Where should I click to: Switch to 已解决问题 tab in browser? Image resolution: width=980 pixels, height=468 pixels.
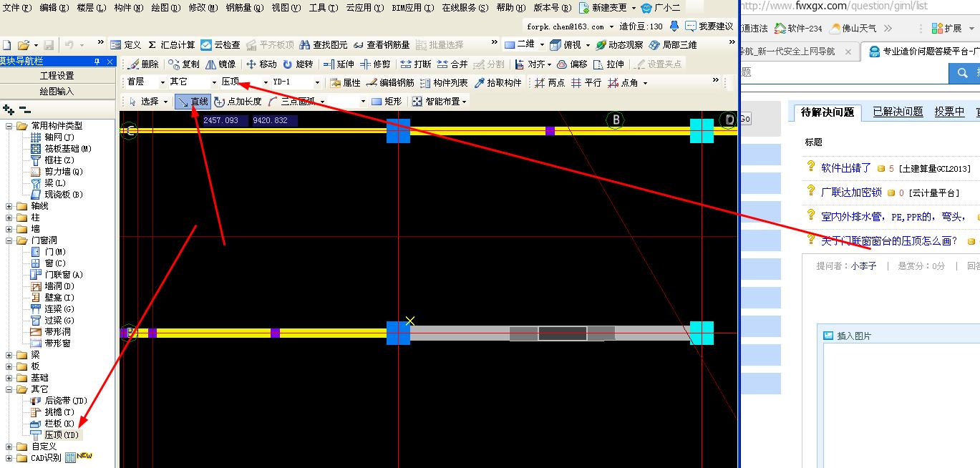898,112
